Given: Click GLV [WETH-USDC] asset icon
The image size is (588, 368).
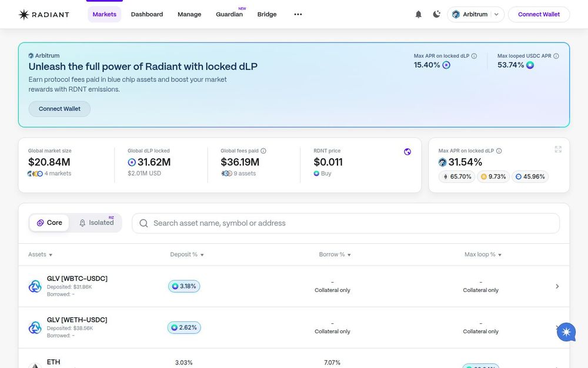Looking at the screenshot, I should pyautogui.click(x=35, y=328).
